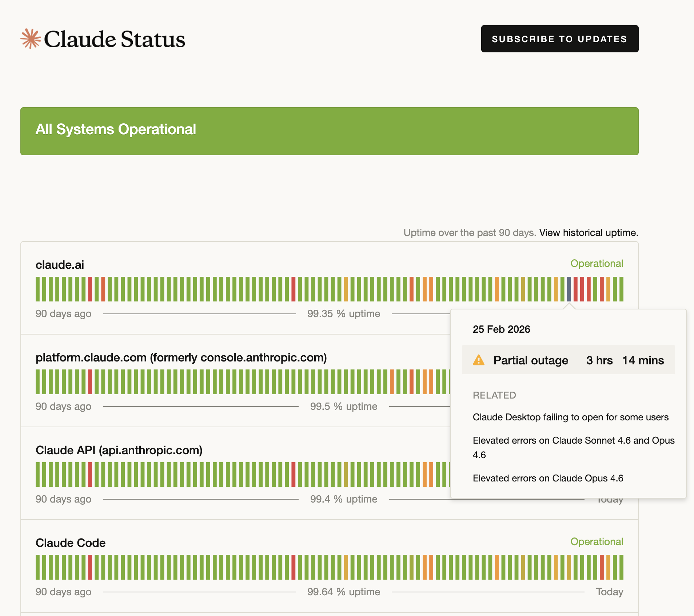
Task: Select the first day bar in Claude API uptime
Action: (x=37, y=475)
